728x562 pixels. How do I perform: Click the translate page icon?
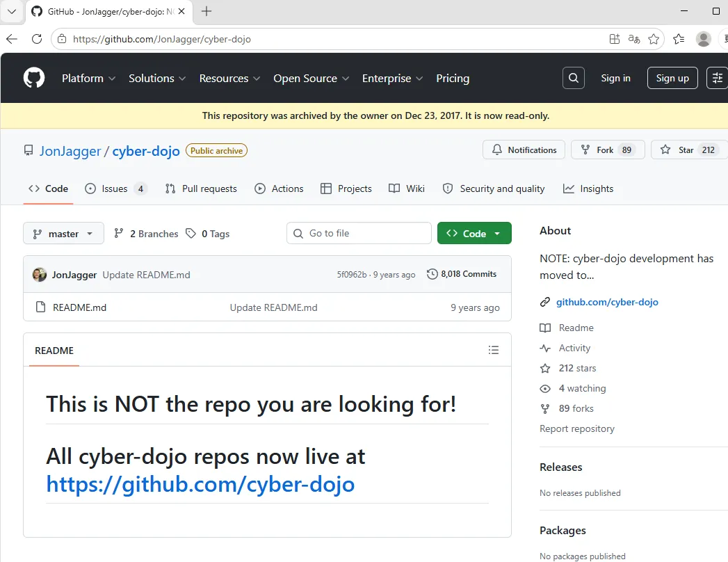pyautogui.click(x=633, y=39)
